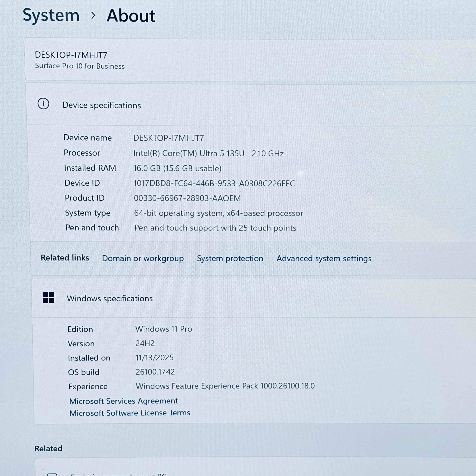Click the breadcrumb chevron after System
476x476 pixels.
[x=93, y=16]
